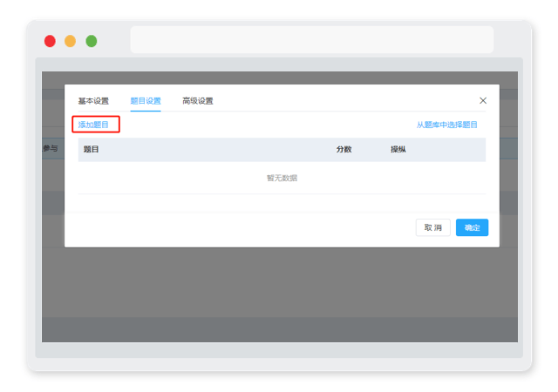Open the 高级设置 tab
Viewport: 558px width, 392px height.
point(198,101)
